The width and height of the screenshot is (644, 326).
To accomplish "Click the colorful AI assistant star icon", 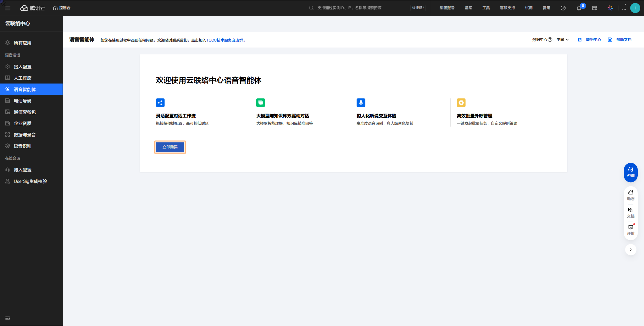I will 610,8.
